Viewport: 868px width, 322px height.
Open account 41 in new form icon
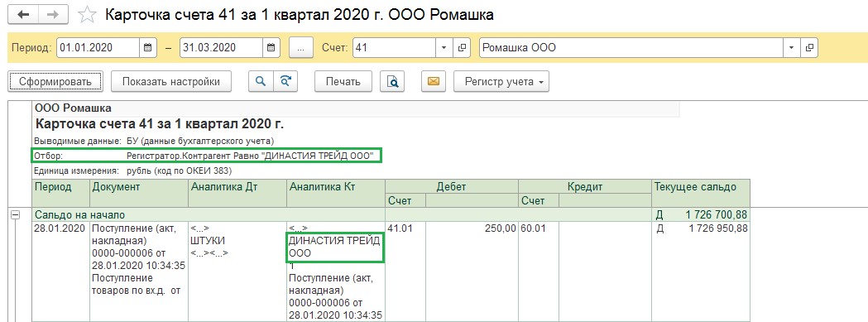(x=461, y=48)
